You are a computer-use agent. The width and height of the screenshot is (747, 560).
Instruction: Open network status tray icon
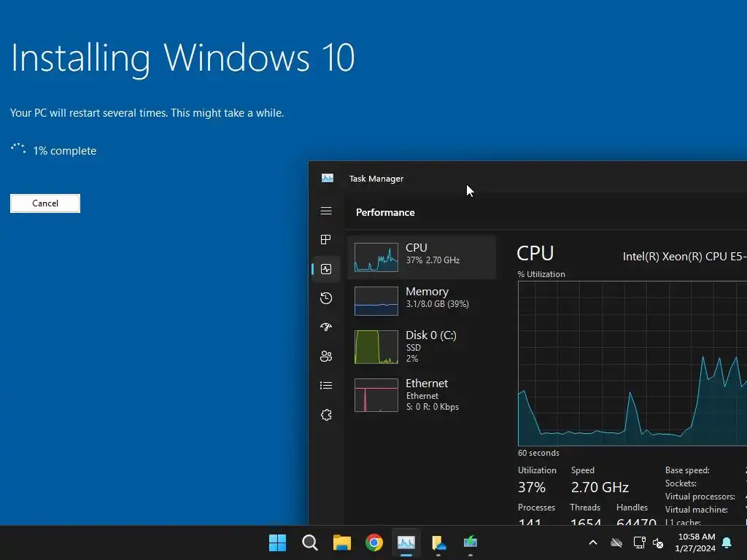point(639,542)
